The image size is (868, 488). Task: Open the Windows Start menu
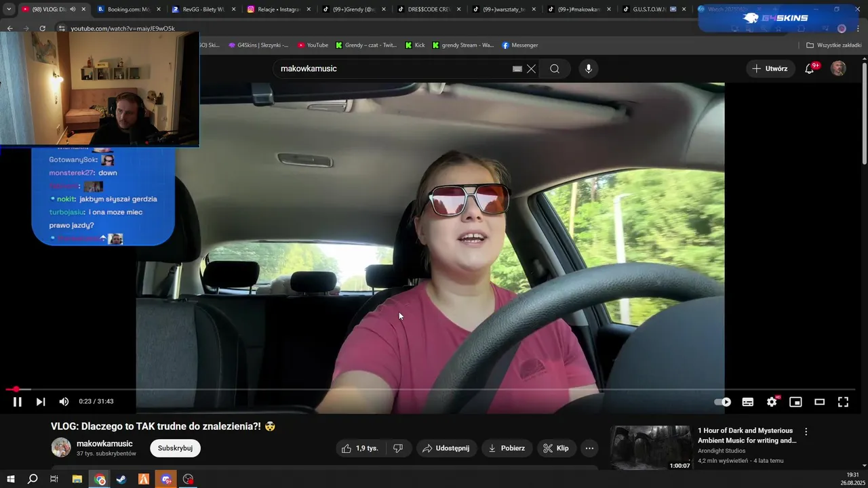(x=10, y=479)
